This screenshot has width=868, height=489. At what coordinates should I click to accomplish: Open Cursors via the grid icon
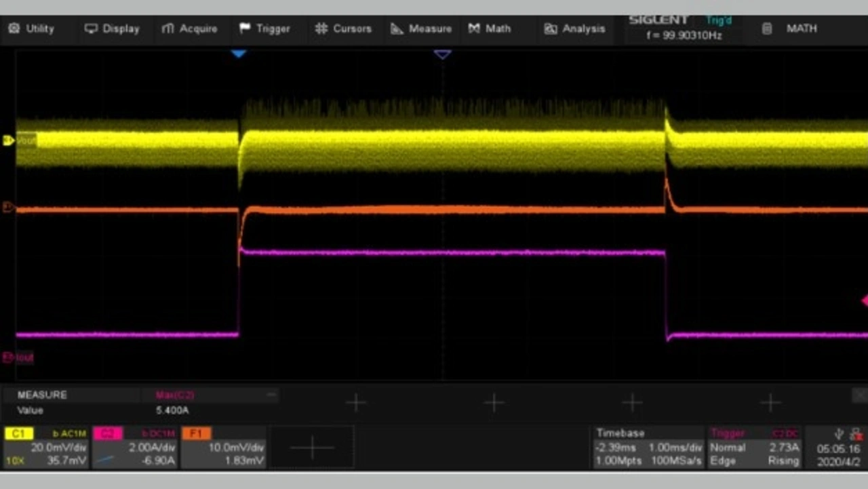[x=321, y=28]
